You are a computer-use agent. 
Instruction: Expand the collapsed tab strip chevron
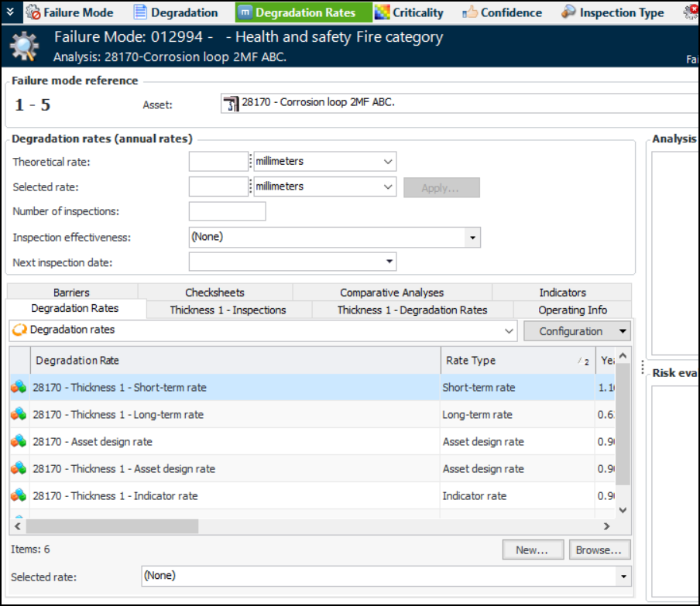(x=10, y=12)
